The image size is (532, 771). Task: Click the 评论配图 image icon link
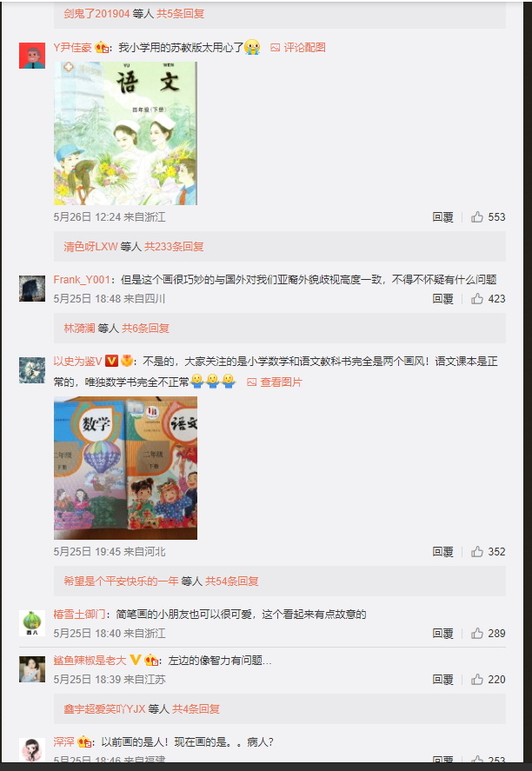298,47
